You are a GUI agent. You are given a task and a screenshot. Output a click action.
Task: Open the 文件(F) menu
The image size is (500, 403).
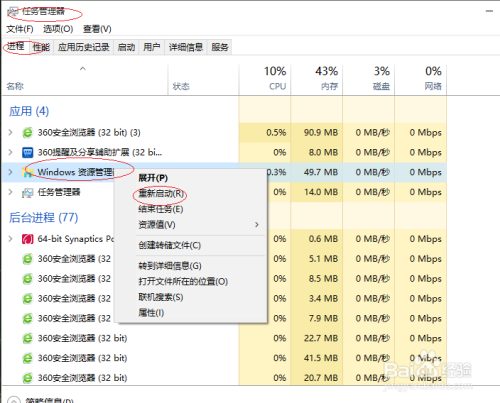pos(20,29)
